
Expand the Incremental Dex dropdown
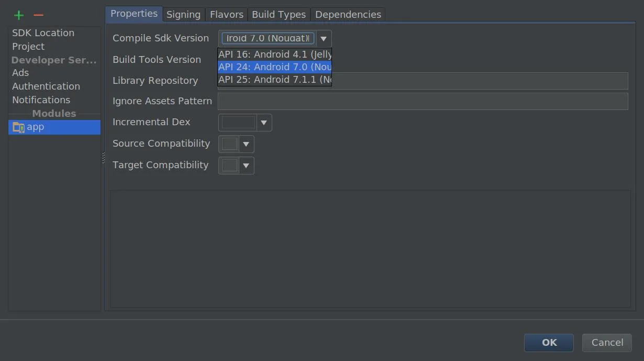tap(264, 123)
